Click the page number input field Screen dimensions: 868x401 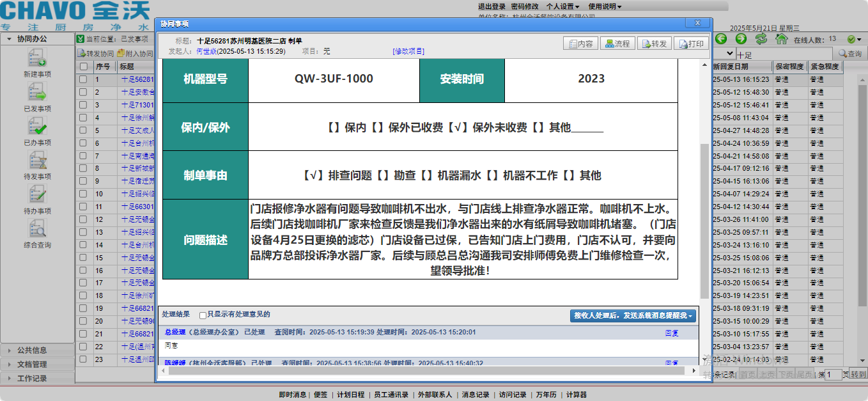pos(833,375)
